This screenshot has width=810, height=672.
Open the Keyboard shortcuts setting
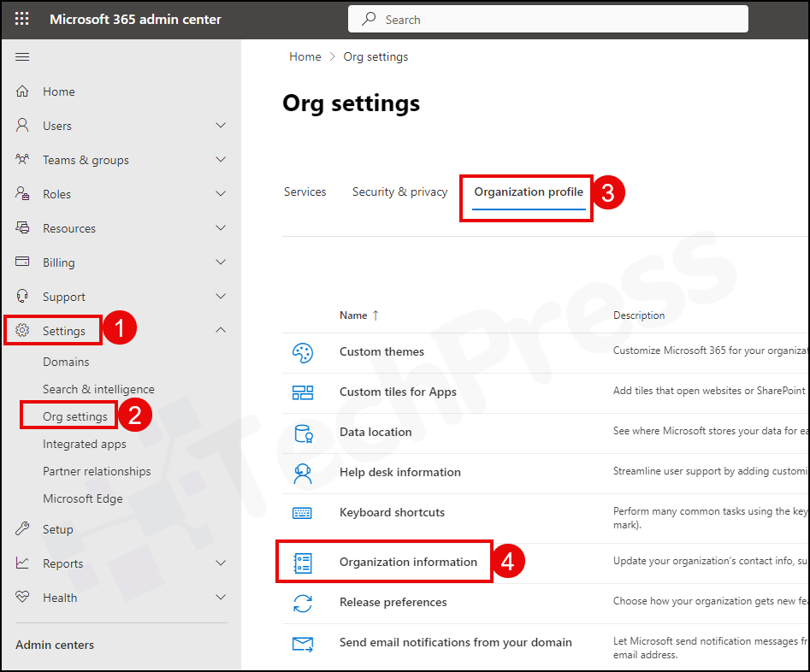[x=392, y=512]
